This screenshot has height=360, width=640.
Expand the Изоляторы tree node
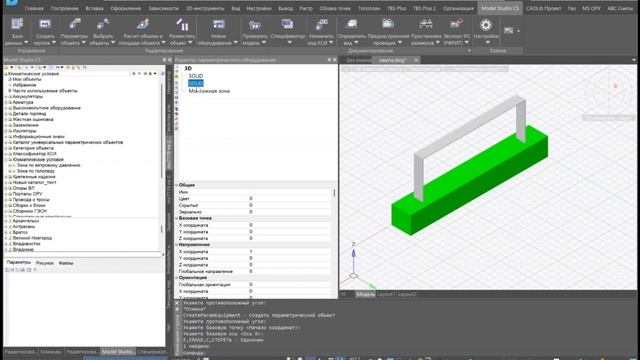(x=6, y=131)
